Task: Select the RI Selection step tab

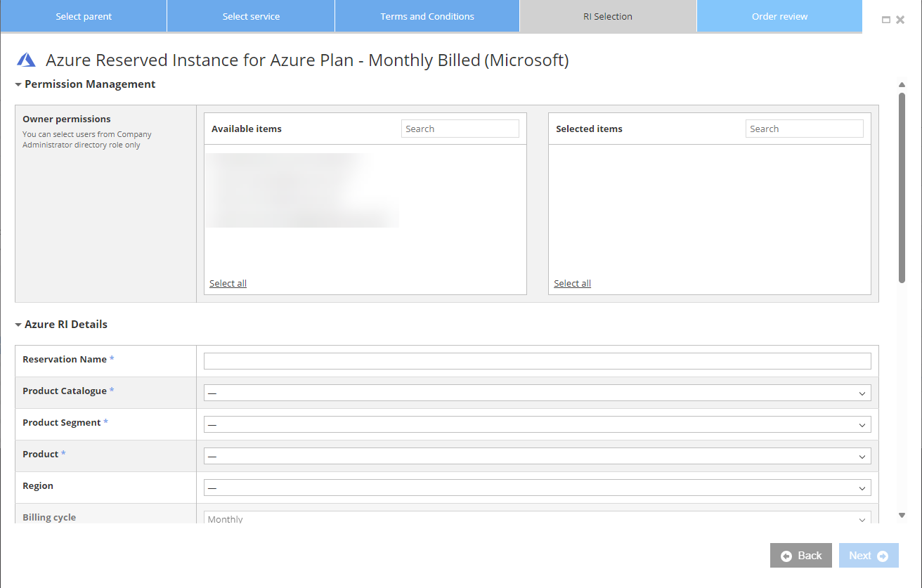Action: pos(608,16)
